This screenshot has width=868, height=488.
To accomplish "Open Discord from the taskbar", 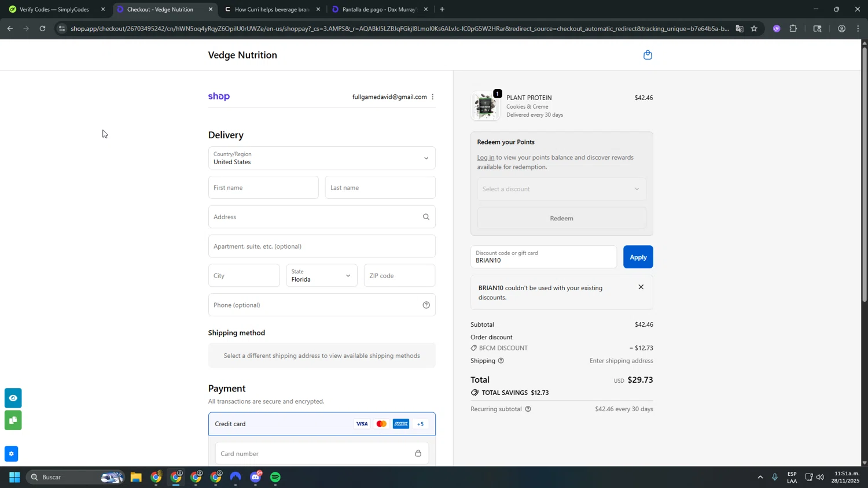I will pyautogui.click(x=256, y=477).
